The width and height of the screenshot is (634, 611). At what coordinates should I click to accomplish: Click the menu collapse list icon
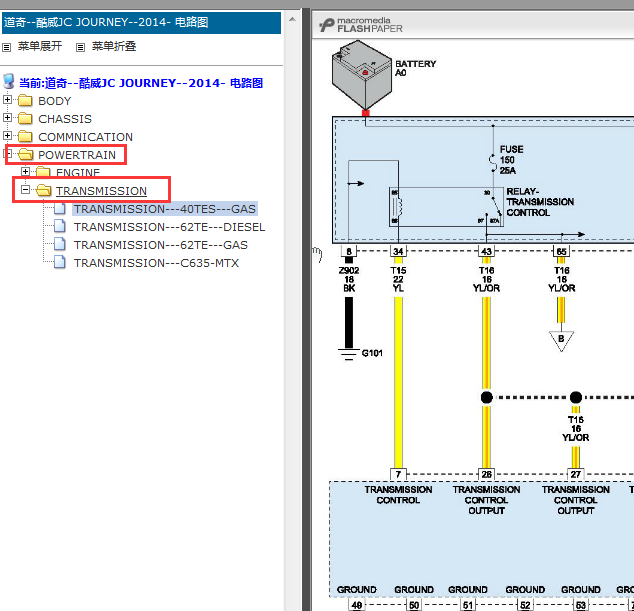(x=80, y=47)
